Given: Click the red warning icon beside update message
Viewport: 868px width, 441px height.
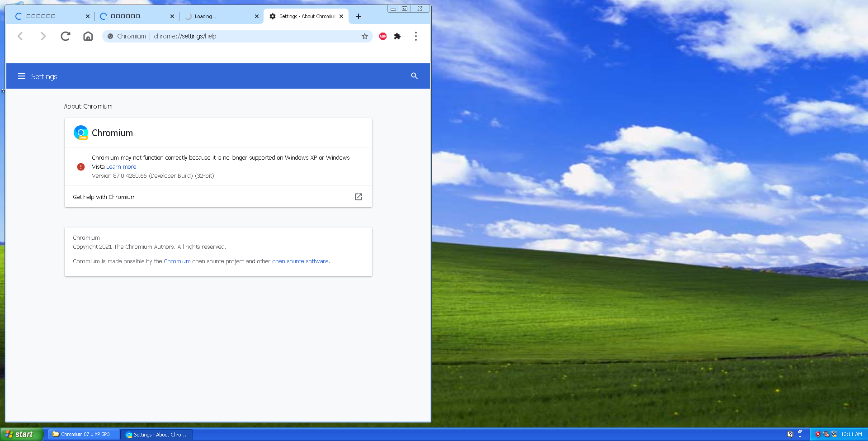Looking at the screenshot, I should click(x=81, y=167).
